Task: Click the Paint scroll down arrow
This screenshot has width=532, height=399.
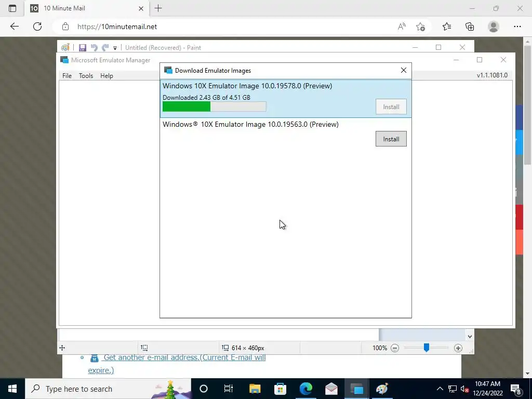Action: [x=470, y=337]
